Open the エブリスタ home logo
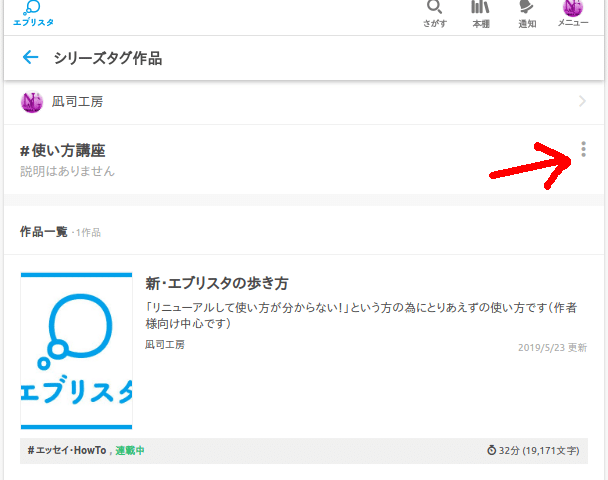The height and width of the screenshot is (480, 608). click(x=33, y=14)
